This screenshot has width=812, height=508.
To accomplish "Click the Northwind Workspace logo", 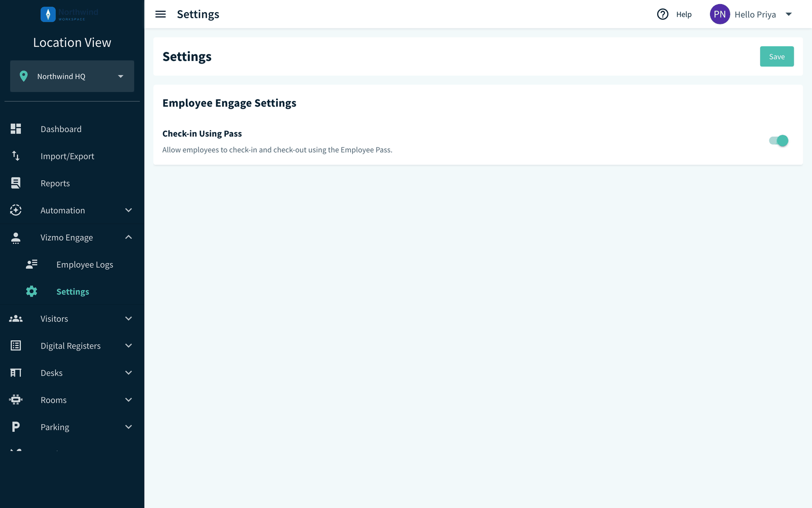I will (70, 14).
